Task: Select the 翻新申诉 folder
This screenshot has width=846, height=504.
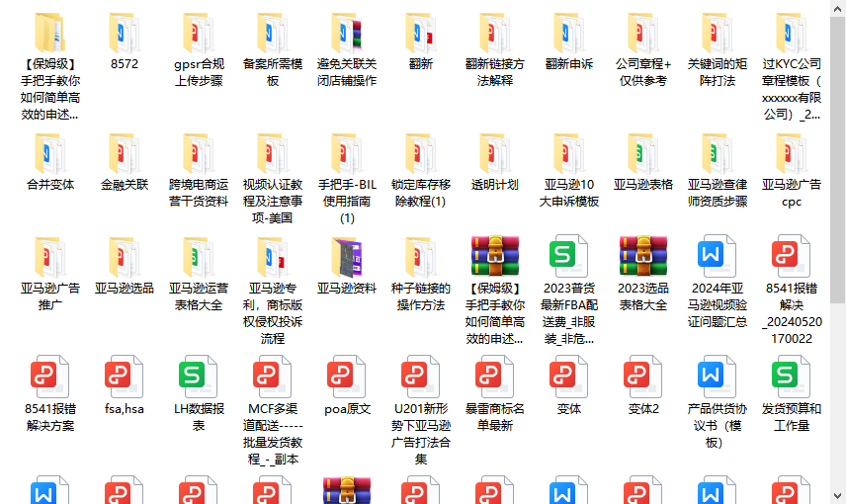Action: (568, 34)
